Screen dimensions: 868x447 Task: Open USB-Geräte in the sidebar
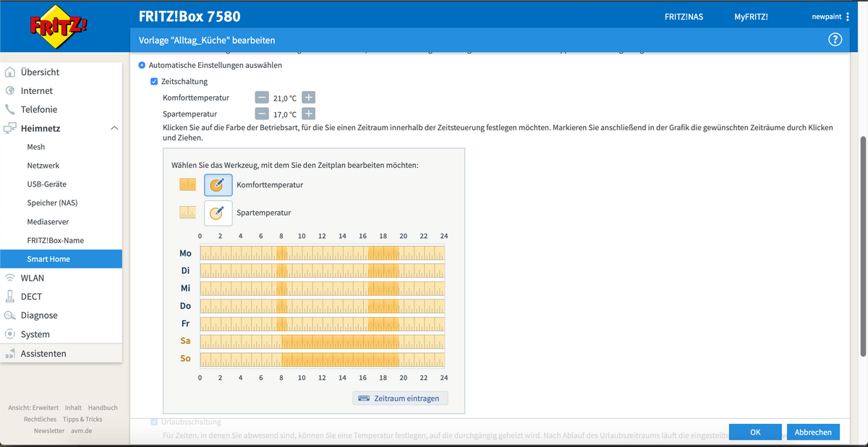click(47, 184)
